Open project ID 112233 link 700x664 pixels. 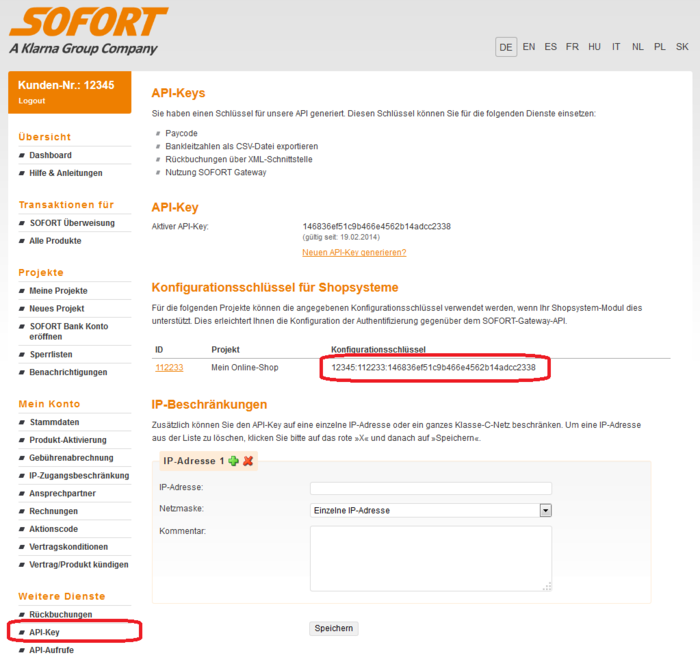(x=169, y=367)
